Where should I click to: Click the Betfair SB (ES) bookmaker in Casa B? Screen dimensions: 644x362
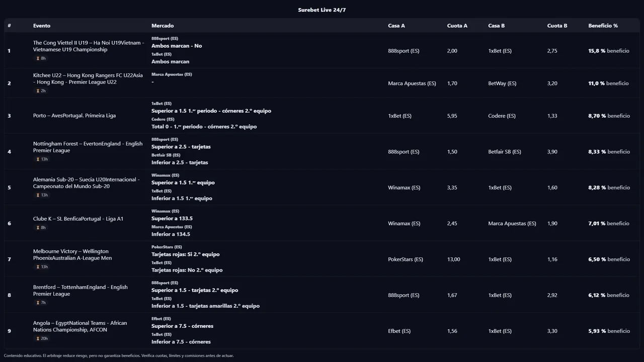[504, 152]
